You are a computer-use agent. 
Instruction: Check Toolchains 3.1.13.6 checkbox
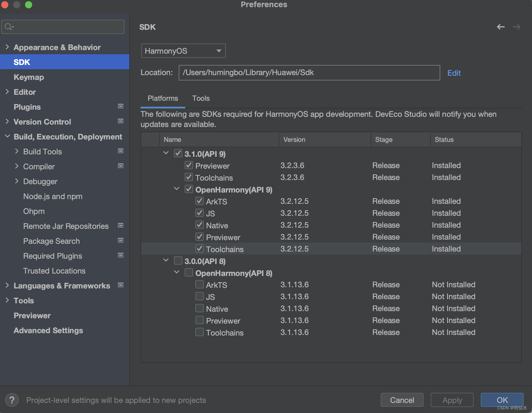pyautogui.click(x=200, y=332)
